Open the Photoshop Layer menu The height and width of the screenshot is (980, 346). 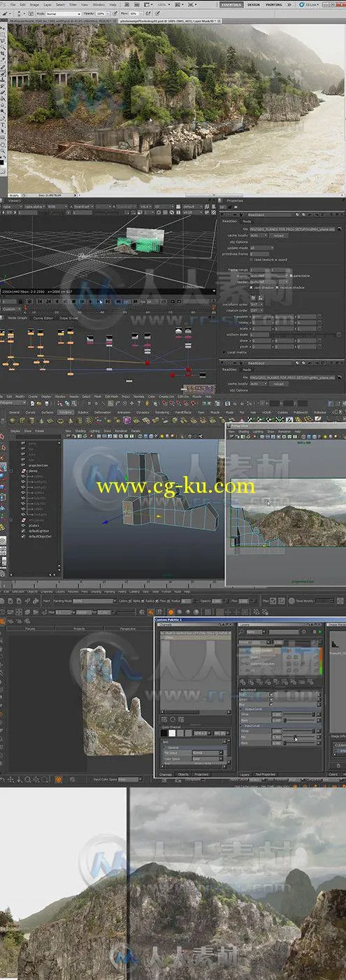click(x=48, y=4)
